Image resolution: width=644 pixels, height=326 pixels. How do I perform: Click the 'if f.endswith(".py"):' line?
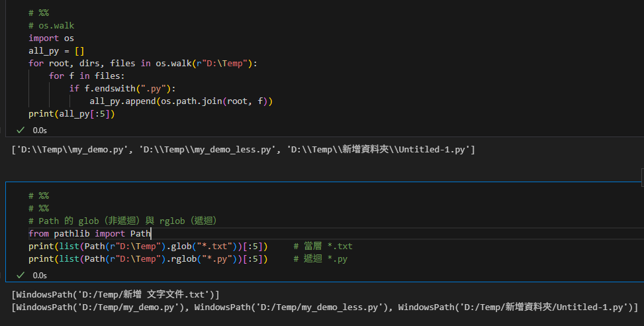tap(122, 88)
